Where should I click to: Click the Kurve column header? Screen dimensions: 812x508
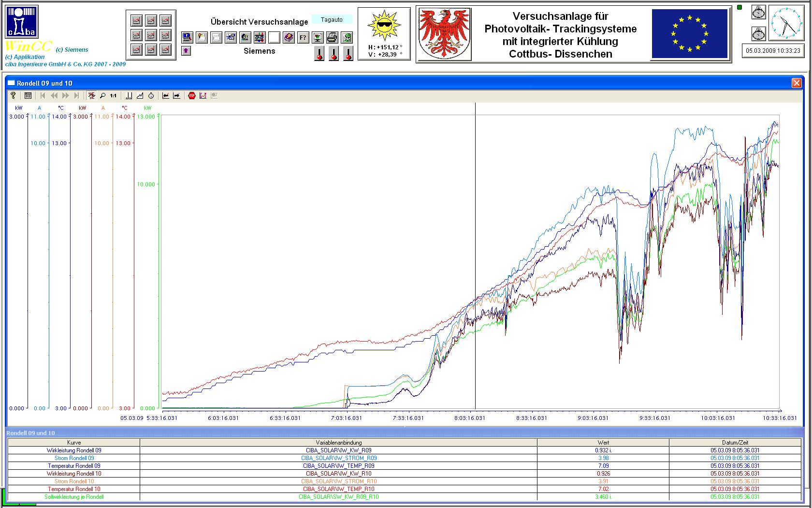[73, 442]
